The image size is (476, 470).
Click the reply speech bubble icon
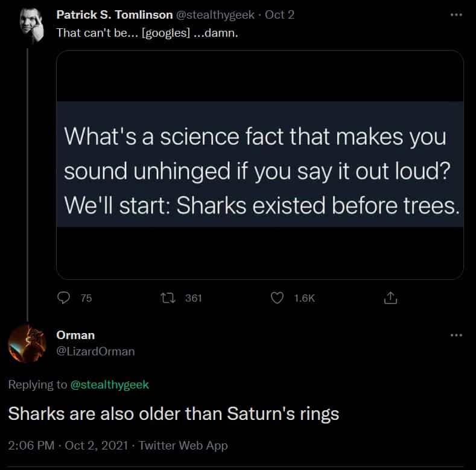coord(64,297)
